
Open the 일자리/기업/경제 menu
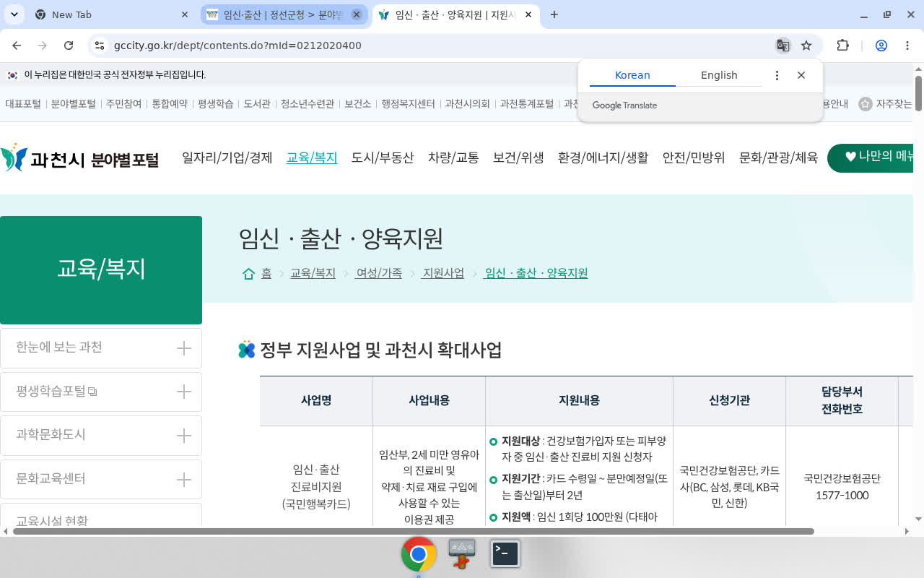(x=227, y=158)
